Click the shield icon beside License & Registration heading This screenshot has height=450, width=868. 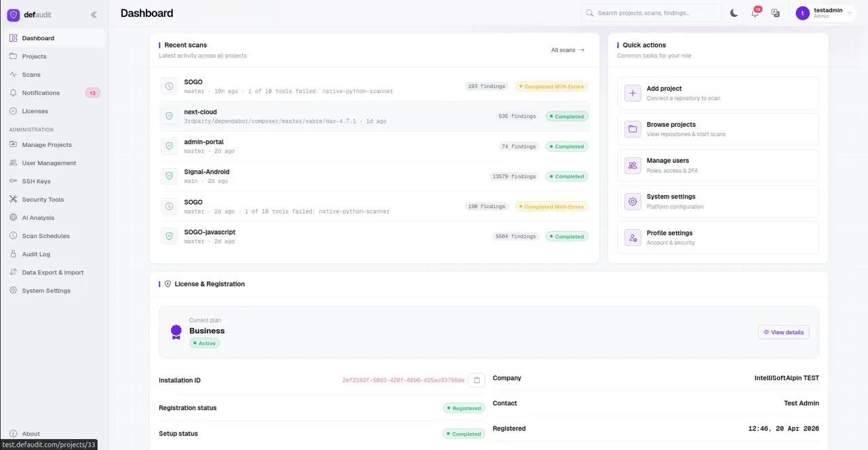[167, 284]
